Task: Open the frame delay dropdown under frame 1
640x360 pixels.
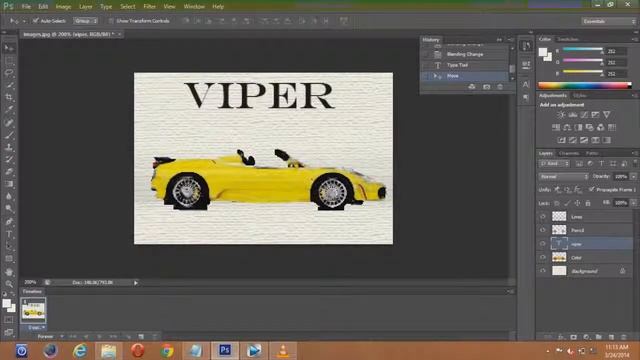Action: click(37, 327)
